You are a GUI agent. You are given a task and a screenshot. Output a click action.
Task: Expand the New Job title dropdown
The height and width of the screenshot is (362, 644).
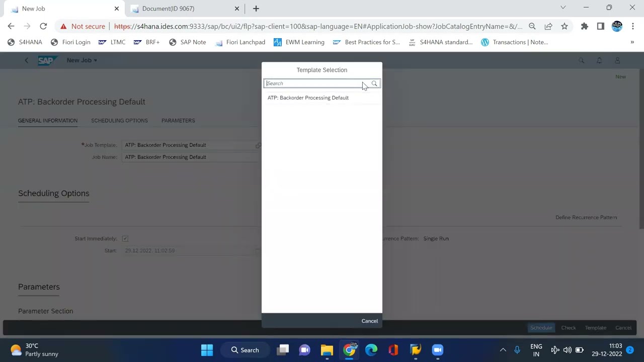tap(82, 60)
